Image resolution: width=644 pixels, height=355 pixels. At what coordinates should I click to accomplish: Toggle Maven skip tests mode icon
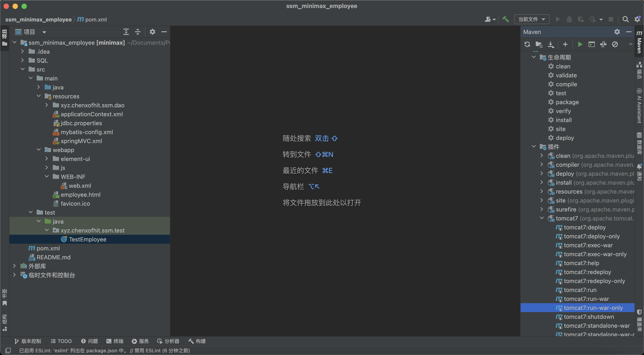[615, 44]
